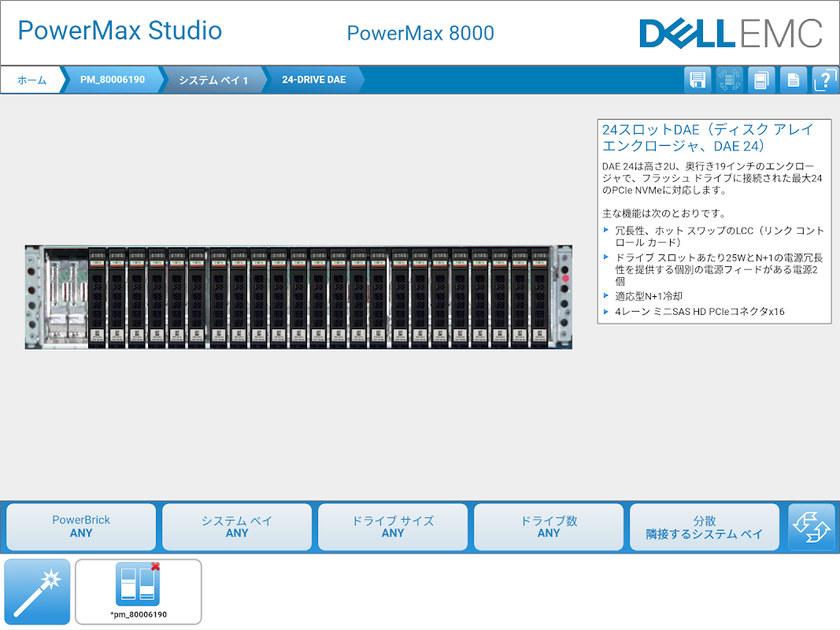Click the red status LED on DAE
The image size is (840, 630).
click(564, 279)
